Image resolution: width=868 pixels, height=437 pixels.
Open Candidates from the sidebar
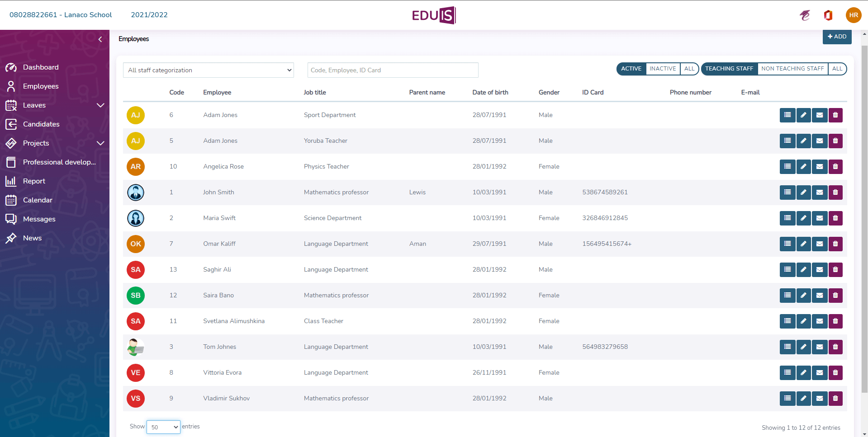point(41,124)
